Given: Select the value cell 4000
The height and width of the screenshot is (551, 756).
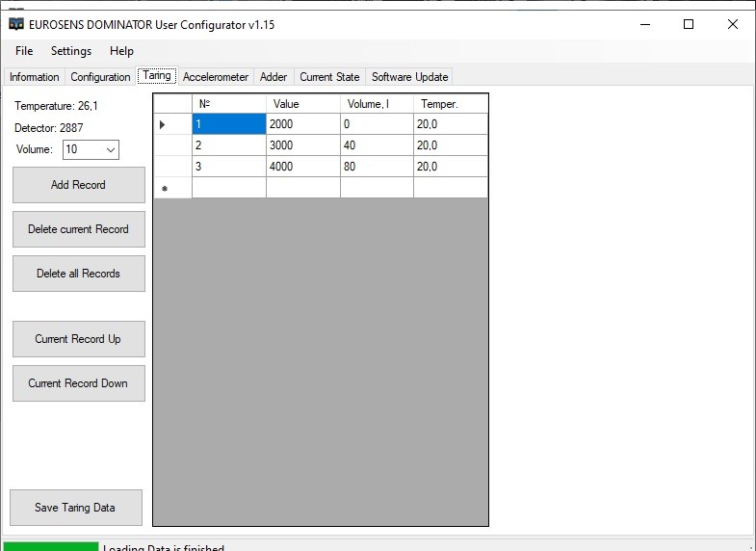Looking at the screenshot, I should click(x=303, y=167).
